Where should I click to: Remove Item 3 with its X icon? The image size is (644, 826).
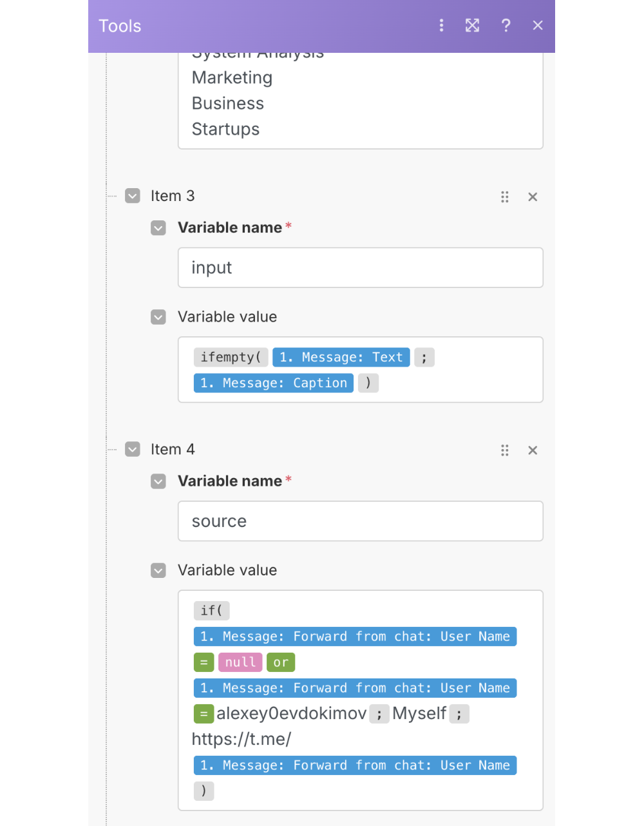pyautogui.click(x=533, y=197)
